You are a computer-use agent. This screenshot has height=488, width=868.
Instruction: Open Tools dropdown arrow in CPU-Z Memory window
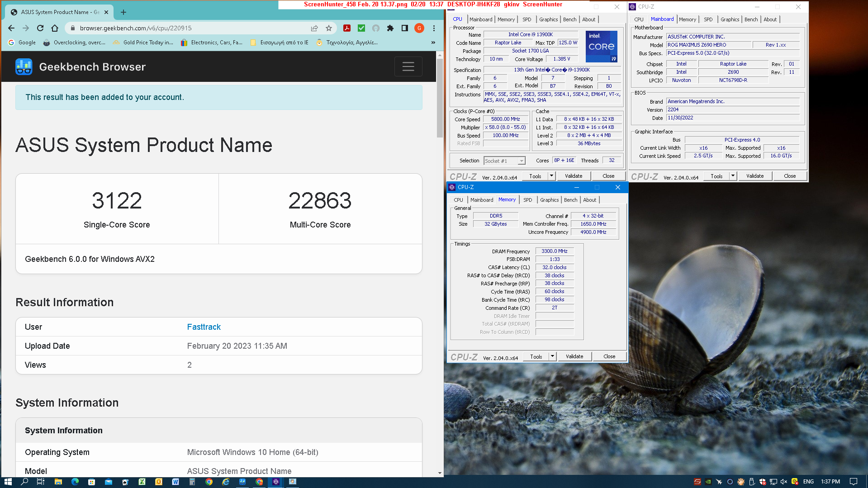[552, 356]
